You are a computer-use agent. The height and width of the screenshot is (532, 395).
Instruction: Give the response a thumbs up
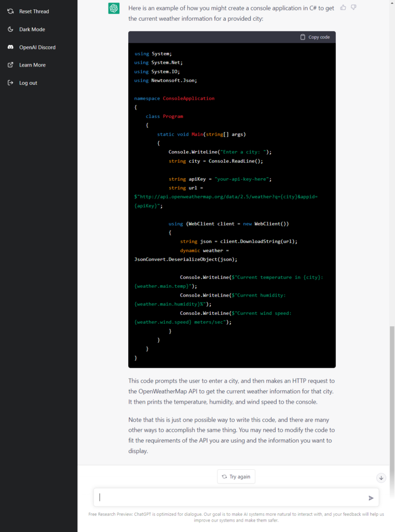coord(343,7)
